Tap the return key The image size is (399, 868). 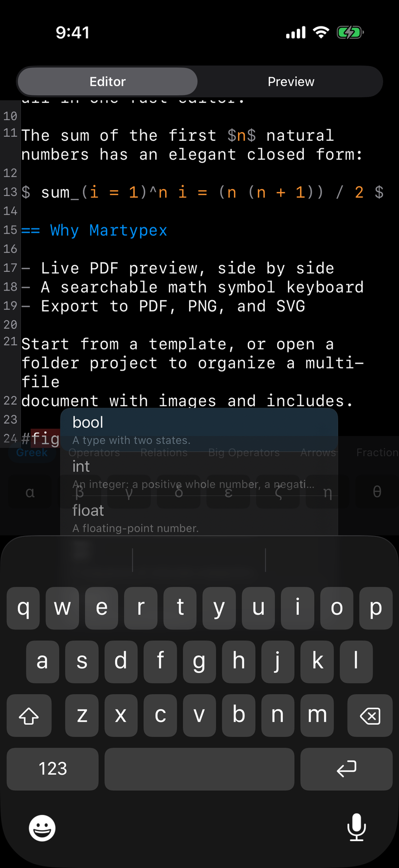tap(346, 769)
